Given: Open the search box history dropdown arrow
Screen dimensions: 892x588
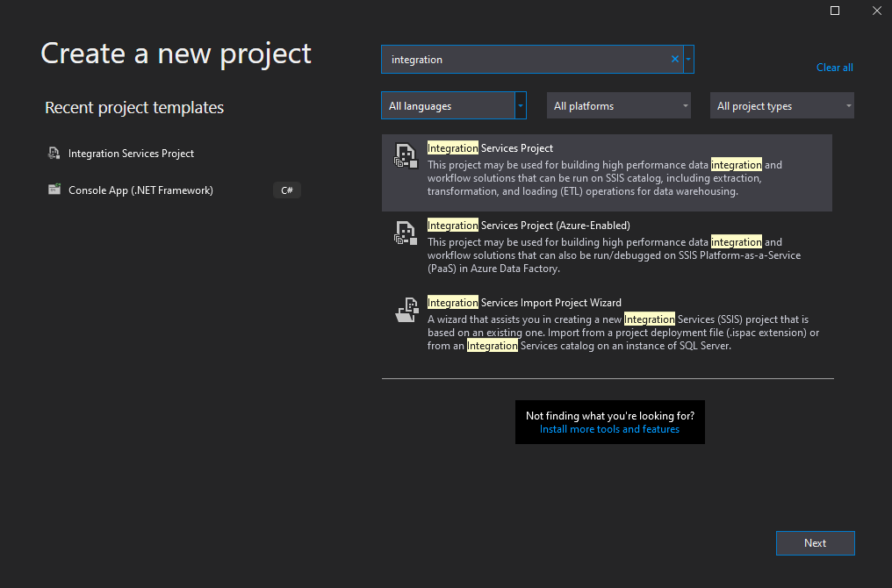Looking at the screenshot, I should 688,59.
